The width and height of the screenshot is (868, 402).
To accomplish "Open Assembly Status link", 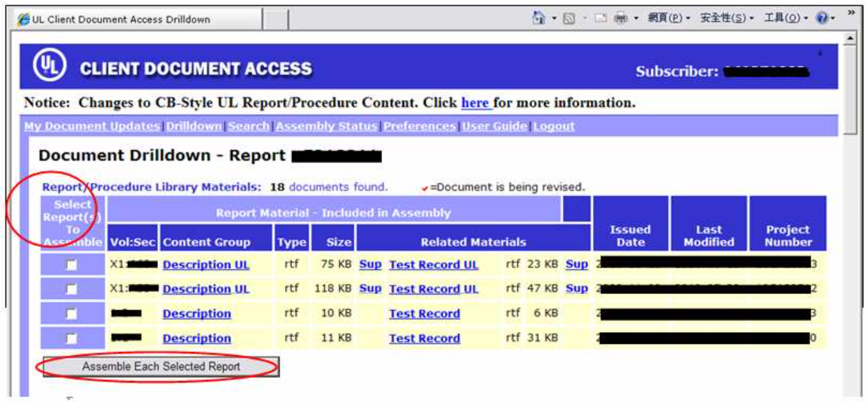I will [x=326, y=126].
